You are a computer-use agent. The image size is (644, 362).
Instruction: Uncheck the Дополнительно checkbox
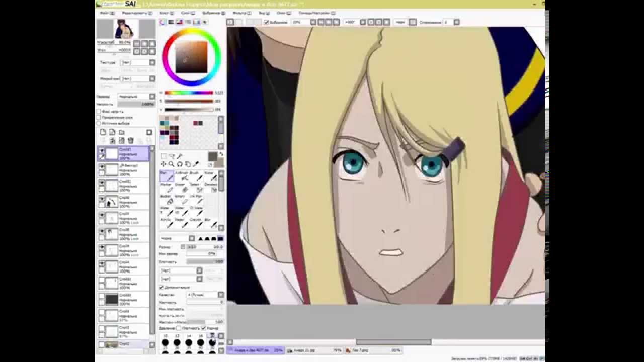(162, 287)
